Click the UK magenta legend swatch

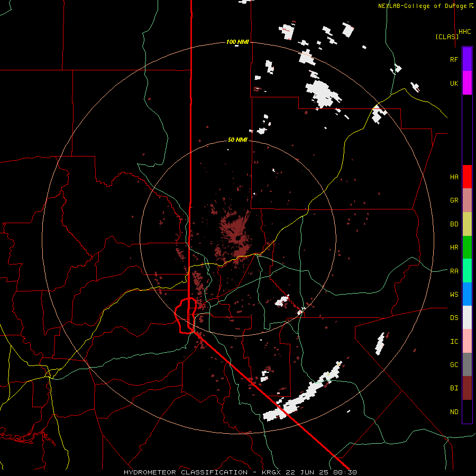click(467, 83)
